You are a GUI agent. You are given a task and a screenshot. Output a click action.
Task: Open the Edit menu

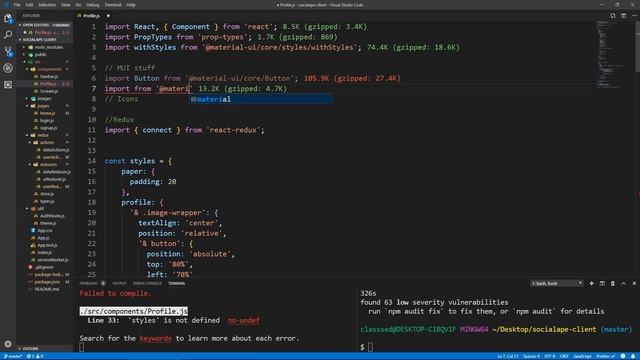(29, 5)
